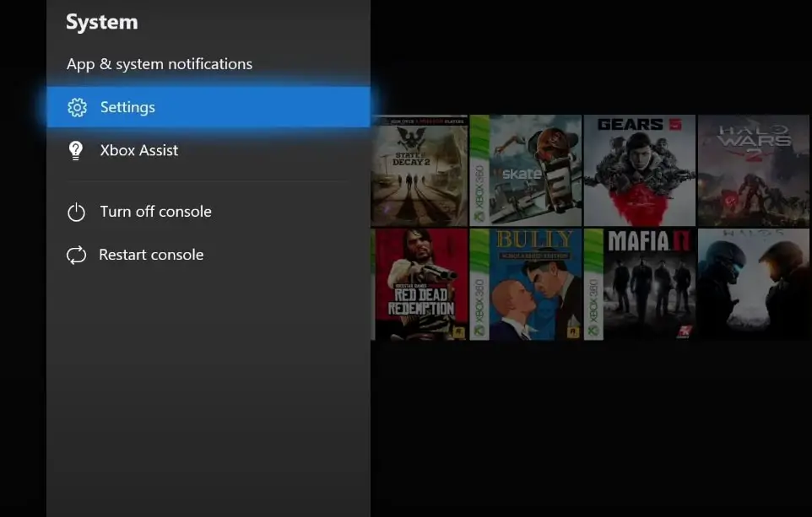Viewport: 812px width, 517px height.
Task: Click the System panel heading
Action: coord(102,22)
